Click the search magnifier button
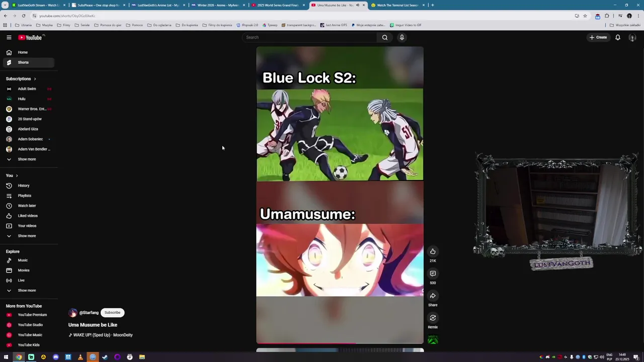Viewport: 644px width, 362px height. (385, 37)
